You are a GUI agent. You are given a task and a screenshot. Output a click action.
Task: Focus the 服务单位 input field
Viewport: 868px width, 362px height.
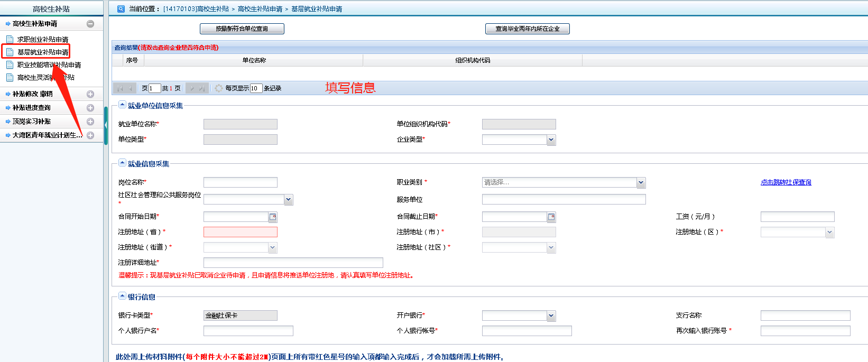(564, 200)
